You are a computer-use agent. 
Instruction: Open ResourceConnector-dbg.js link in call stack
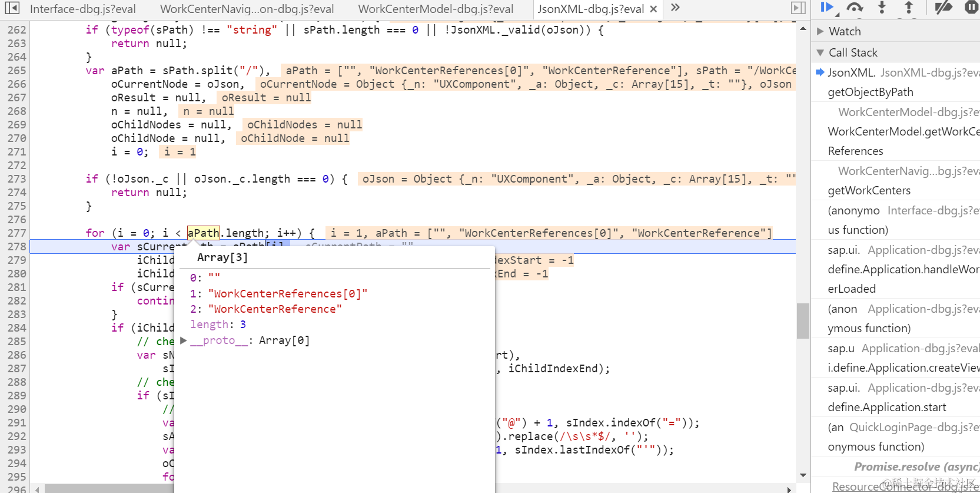[906, 487]
